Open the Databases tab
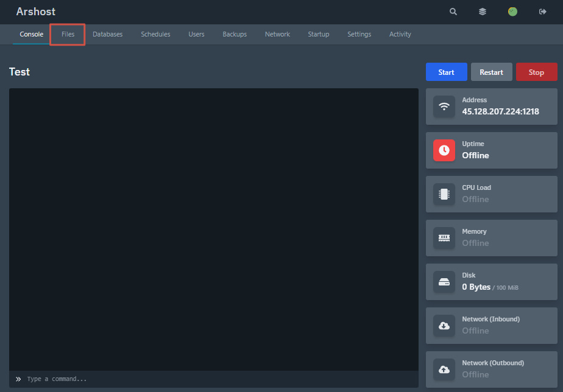 [107, 34]
